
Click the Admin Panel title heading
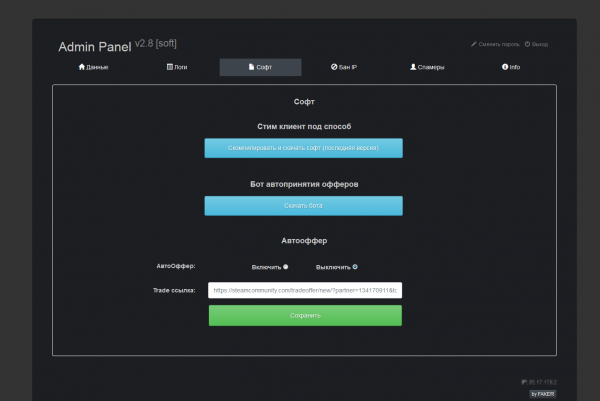tap(101, 46)
